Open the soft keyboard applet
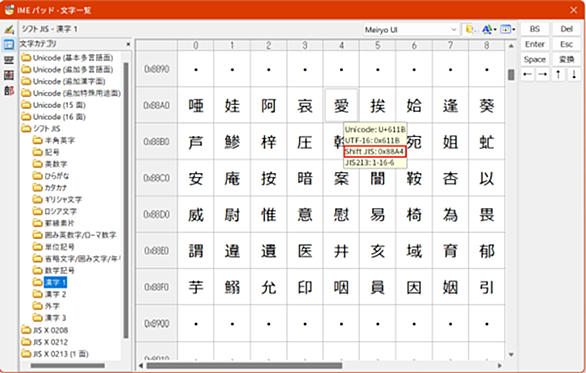586x373 pixels. [x=9, y=60]
